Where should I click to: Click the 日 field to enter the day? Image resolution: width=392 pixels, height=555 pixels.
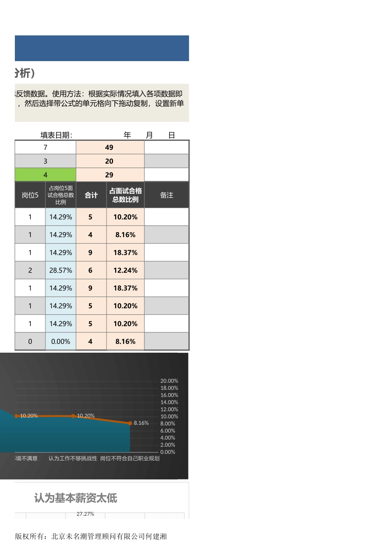click(172, 134)
